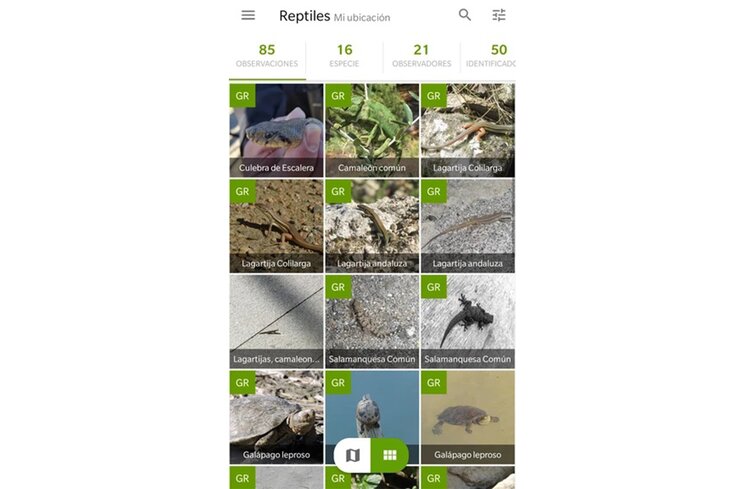Tap Mi ubicación location label

[x=362, y=18]
